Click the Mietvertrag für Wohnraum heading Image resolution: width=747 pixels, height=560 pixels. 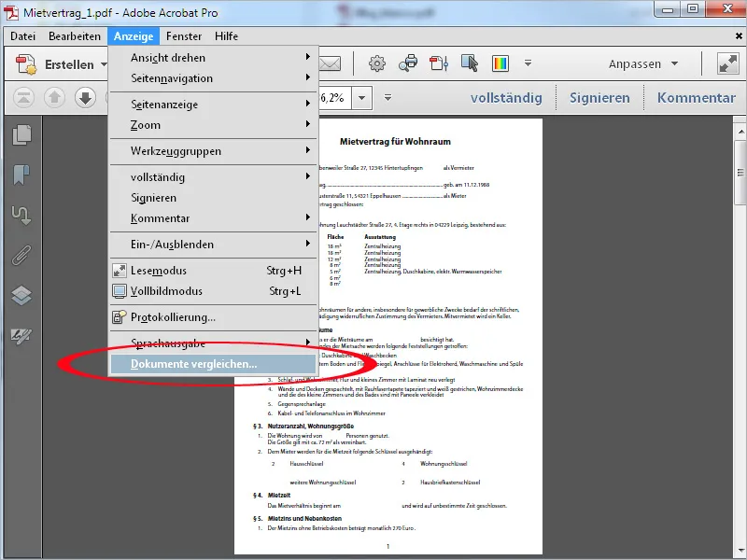[x=395, y=142]
